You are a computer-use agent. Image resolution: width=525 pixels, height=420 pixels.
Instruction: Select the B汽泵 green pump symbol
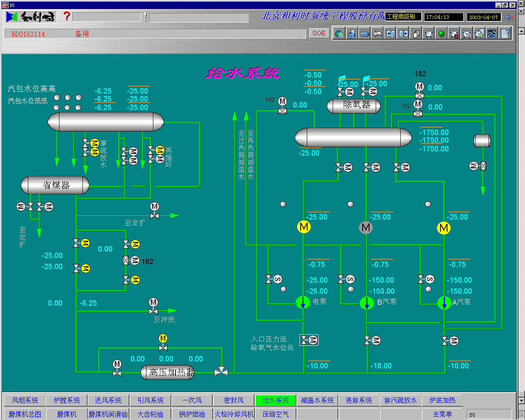click(x=367, y=303)
